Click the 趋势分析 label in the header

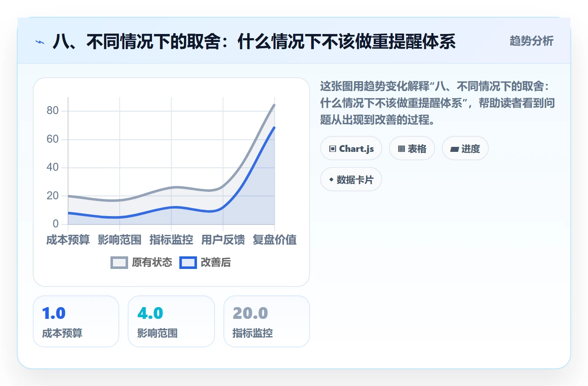click(x=531, y=41)
